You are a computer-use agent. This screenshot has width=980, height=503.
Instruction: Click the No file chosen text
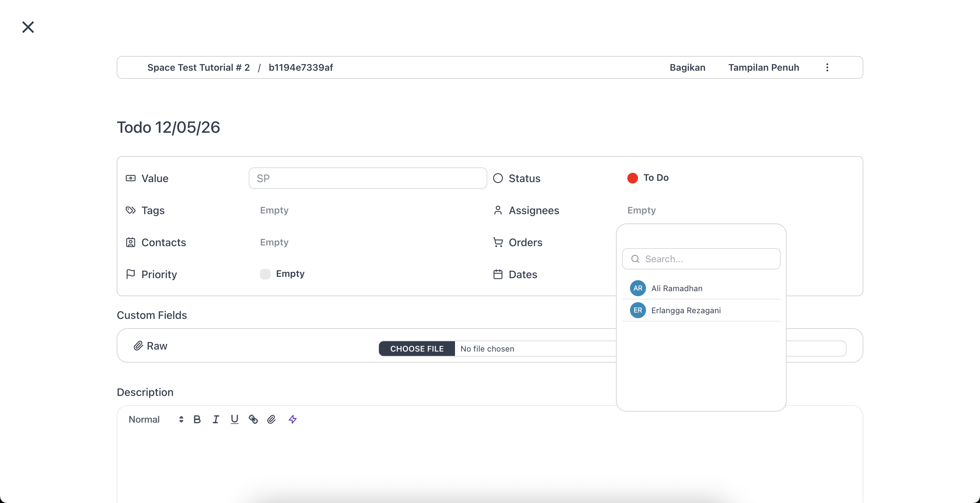(x=487, y=349)
